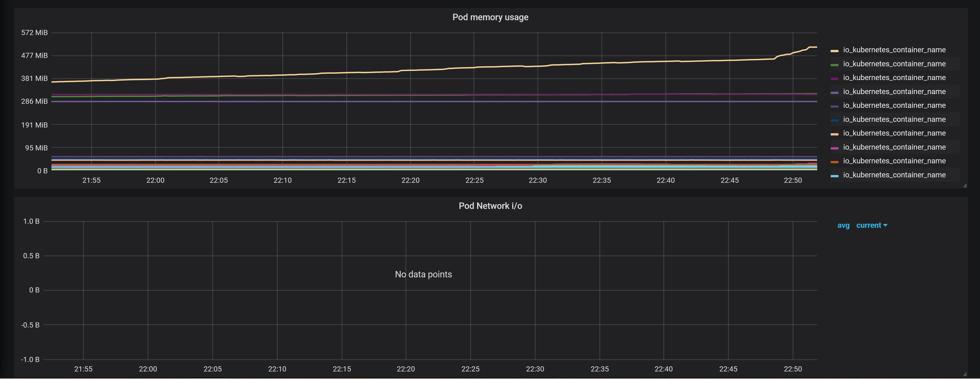Click the dark magenta legend color icon
This screenshot has width=980, height=379.
tap(834, 78)
